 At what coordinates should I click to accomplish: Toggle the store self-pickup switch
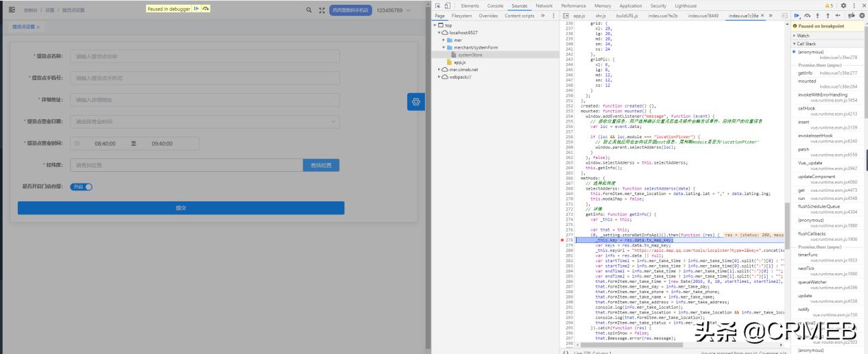[x=81, y=186]
